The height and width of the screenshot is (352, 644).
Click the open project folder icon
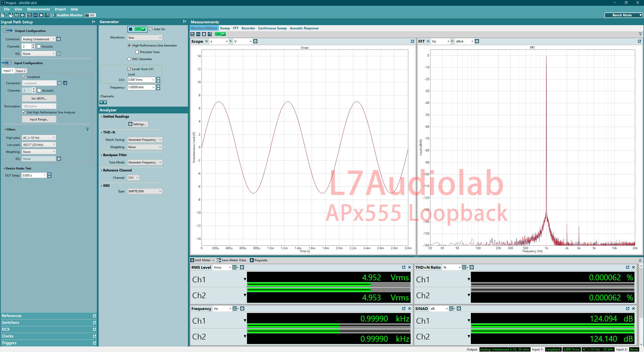click(11, 15)
